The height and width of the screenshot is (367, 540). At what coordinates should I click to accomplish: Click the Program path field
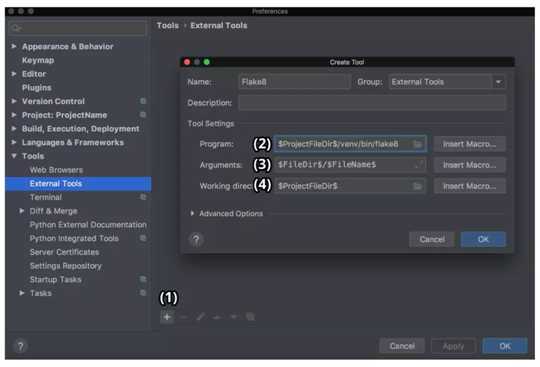point(350,144)
